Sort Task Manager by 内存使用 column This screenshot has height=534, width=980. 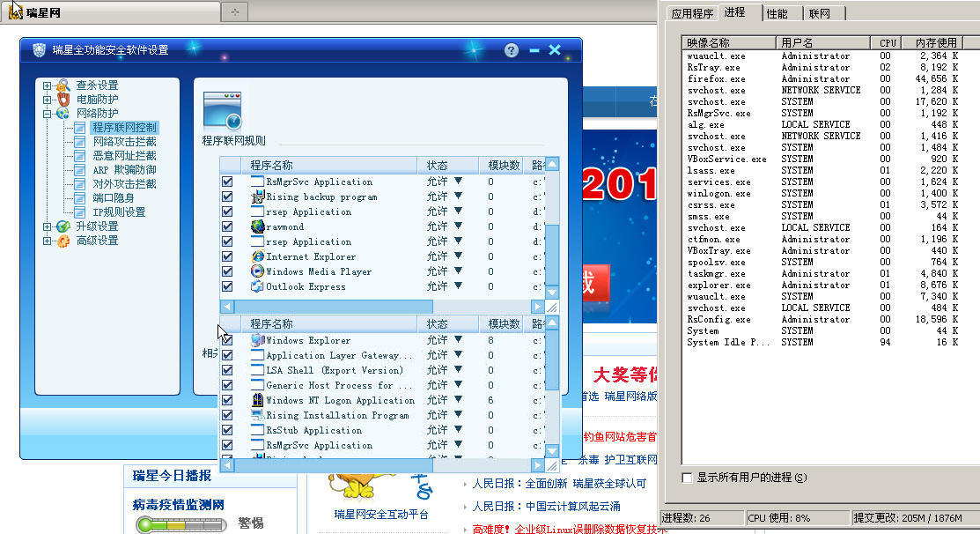tap(932, 42)
